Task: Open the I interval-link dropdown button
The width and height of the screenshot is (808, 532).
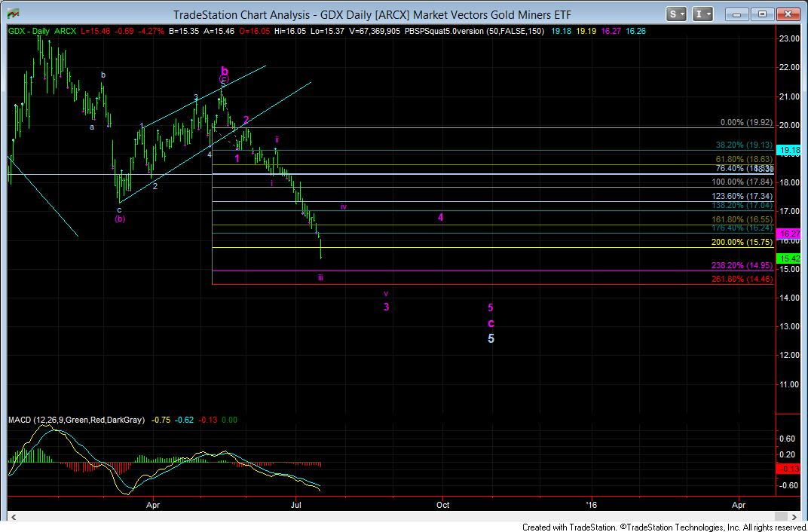Action: coord(703,14)
